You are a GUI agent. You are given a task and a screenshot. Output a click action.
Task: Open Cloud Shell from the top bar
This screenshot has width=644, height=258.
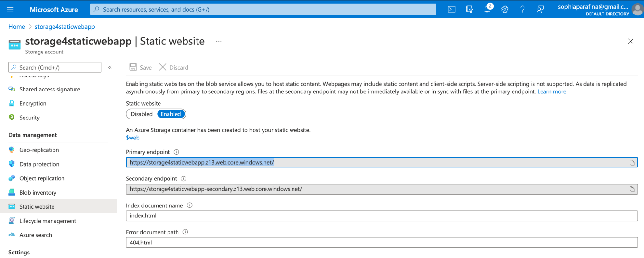[x=452, y=9]
